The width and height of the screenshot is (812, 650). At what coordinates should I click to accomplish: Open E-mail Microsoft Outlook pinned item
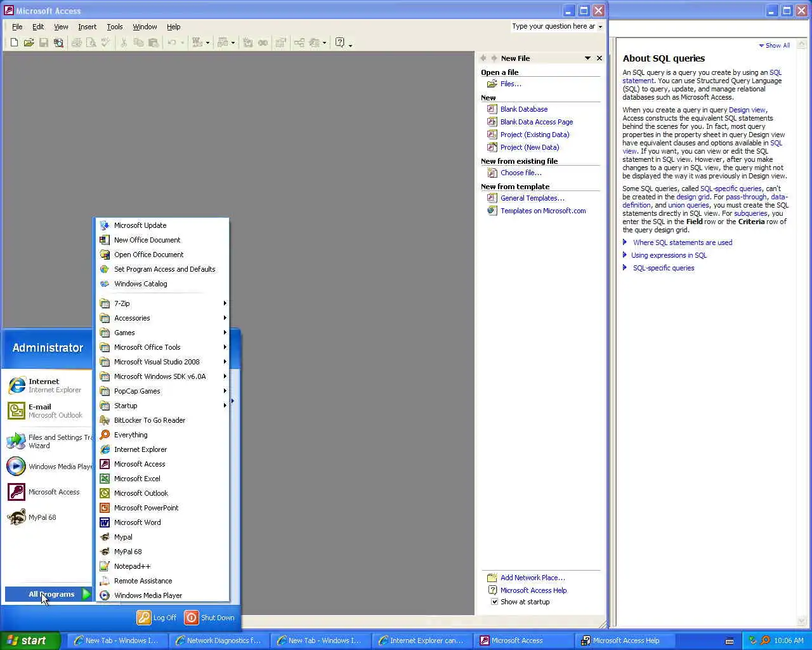pos(48,411)
